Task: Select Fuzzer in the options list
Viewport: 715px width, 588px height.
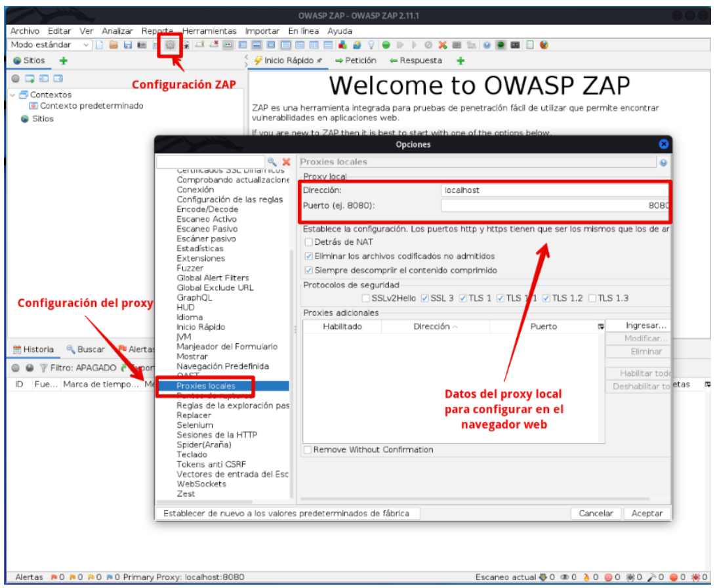Action: [190, 268]
